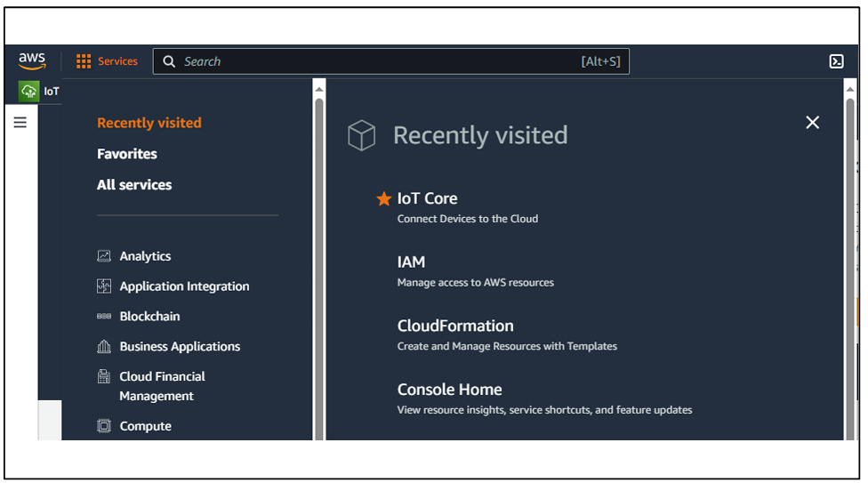This screenshot has width=868, height=483.
Task: Select Recently visited in left menu
Action: pos(149,123)
